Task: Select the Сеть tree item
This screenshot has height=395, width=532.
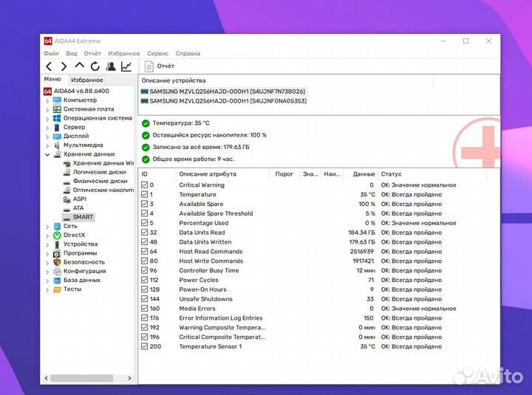Action: tap(65, 226)
